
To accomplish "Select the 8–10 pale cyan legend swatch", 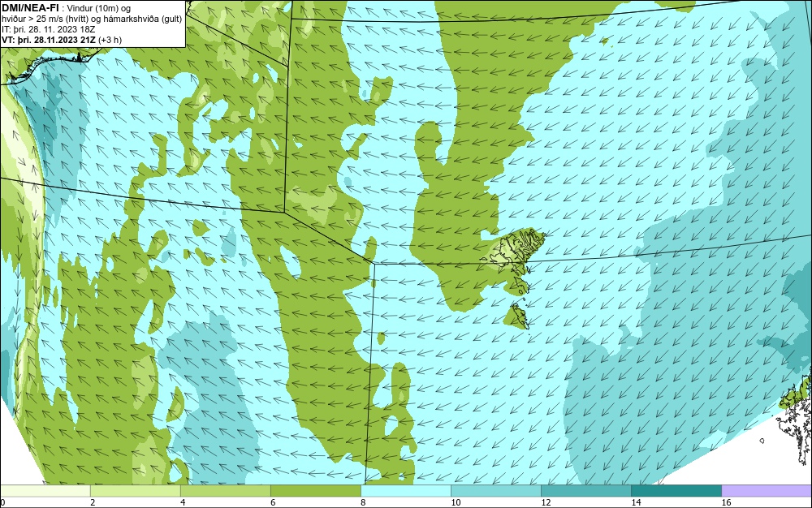I will pos(405,490).
